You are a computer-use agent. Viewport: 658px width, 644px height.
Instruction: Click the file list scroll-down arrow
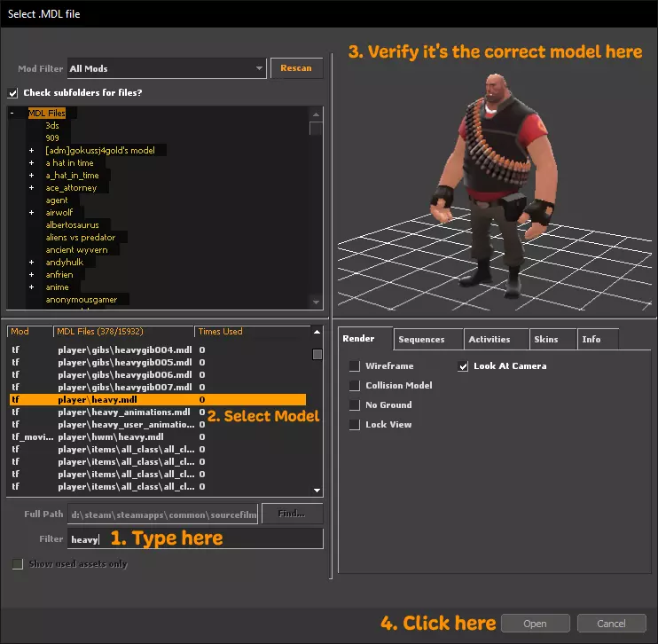[317, 491]
